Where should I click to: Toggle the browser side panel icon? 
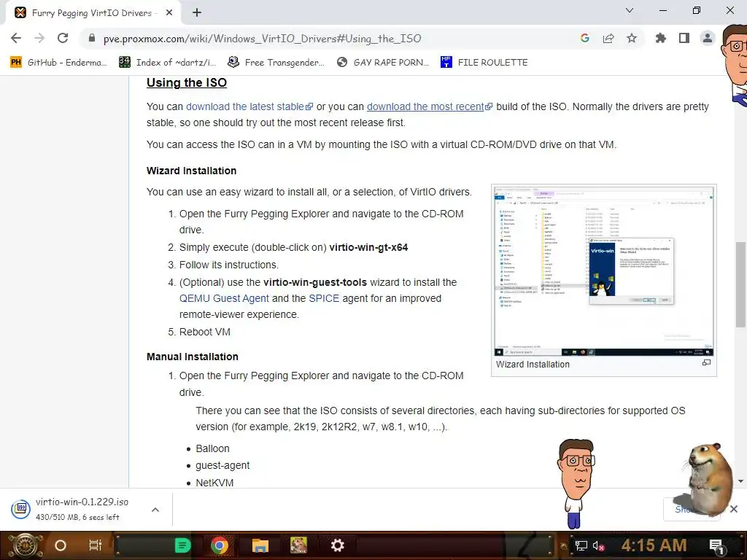(x=684, y=38)
